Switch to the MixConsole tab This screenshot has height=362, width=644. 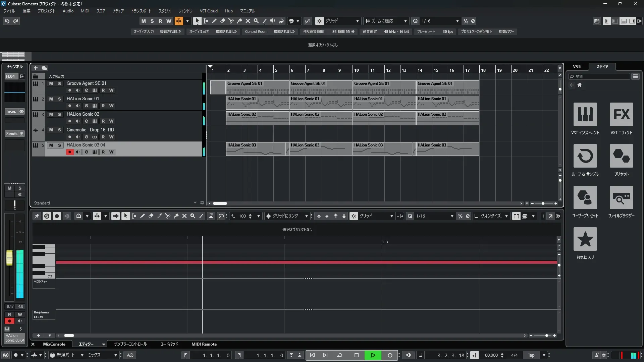click(54, 344)
